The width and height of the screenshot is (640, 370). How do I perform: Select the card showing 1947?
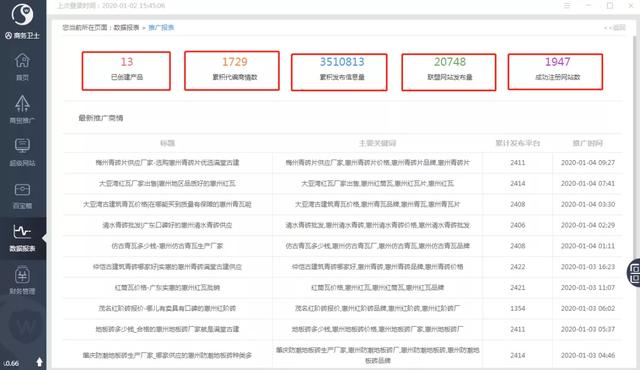coord(556,72)
